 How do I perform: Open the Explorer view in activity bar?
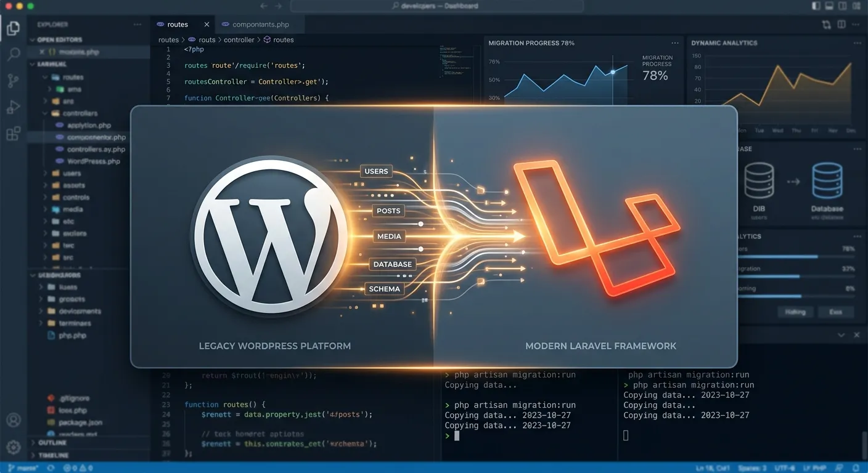point(13,27)
